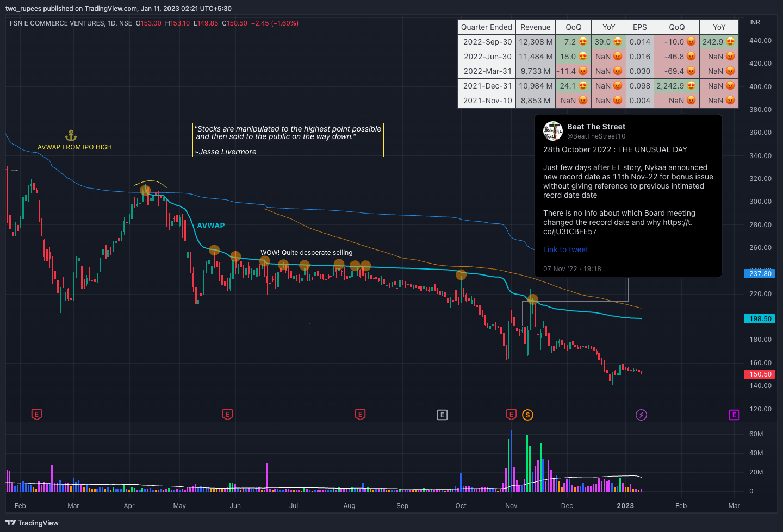The width and height of the screenshot is (783, 532).
Task: Click the tweet date 07 Nov '22 · 19:18
Action: pos(572,269)
